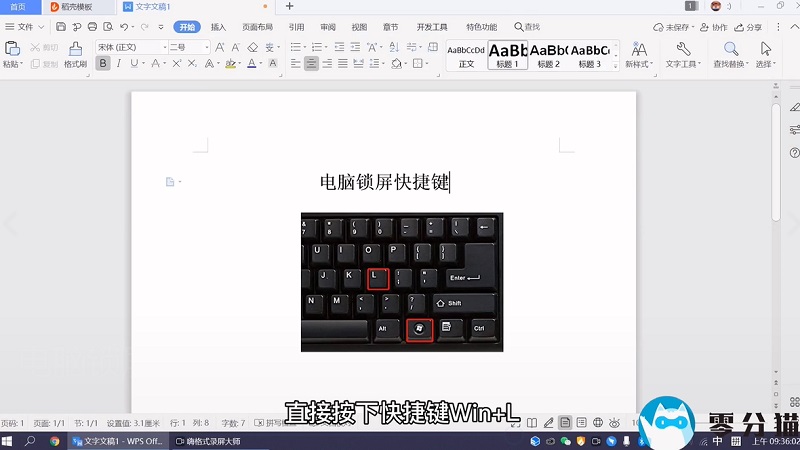Screen dimensions: 800x450
Task: Open the font size dropdown showing 二号
Action: pos(189,47)
